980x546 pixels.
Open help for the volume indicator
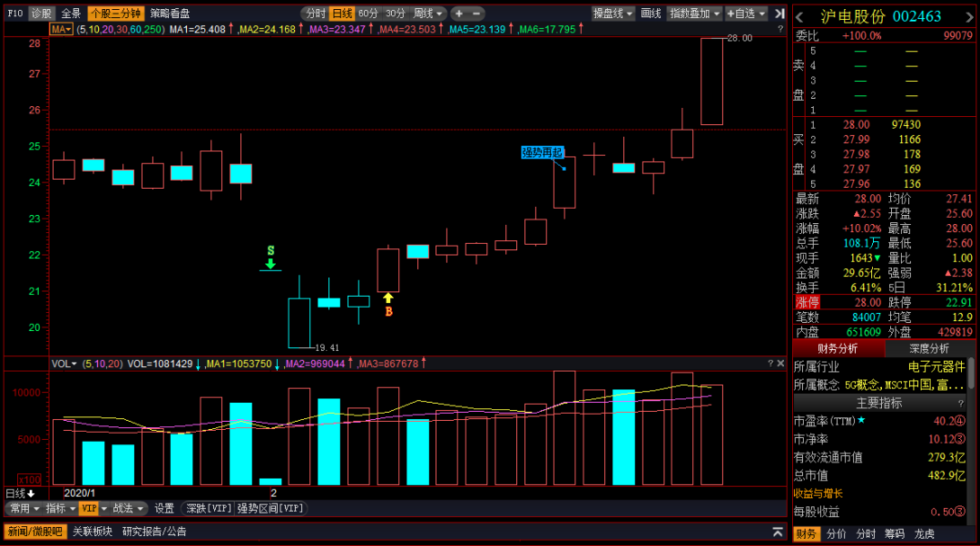tap(770, 363)
